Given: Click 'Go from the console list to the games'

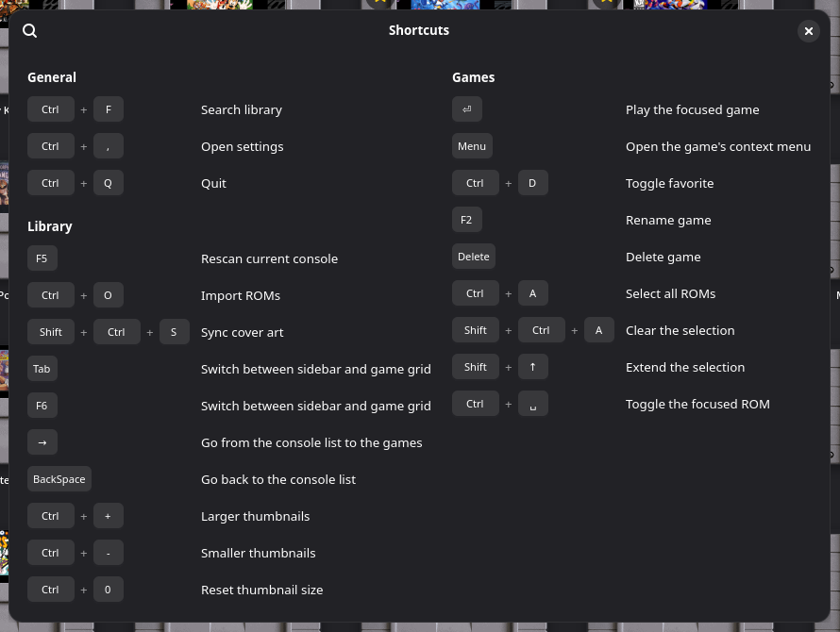Looking at the screenshot, I should pos(311,443).
